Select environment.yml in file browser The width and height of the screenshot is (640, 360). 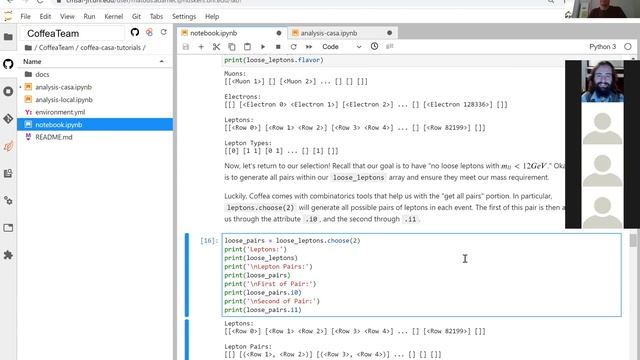click(x=95, y=112)
